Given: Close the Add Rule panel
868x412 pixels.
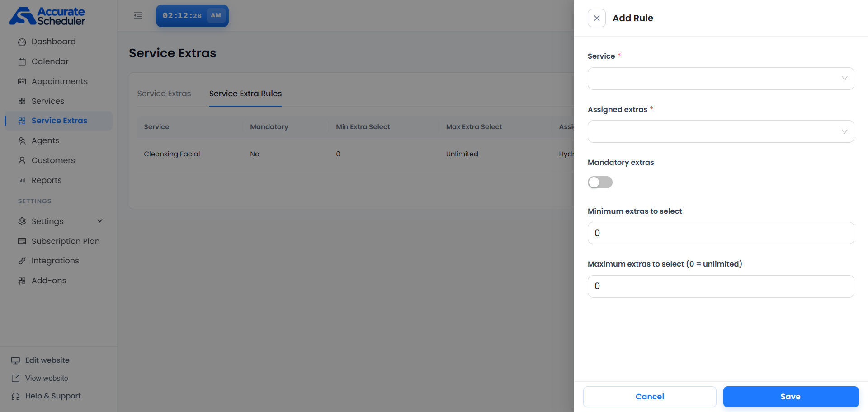Looking at the screenshot, I should coord(597,18).
